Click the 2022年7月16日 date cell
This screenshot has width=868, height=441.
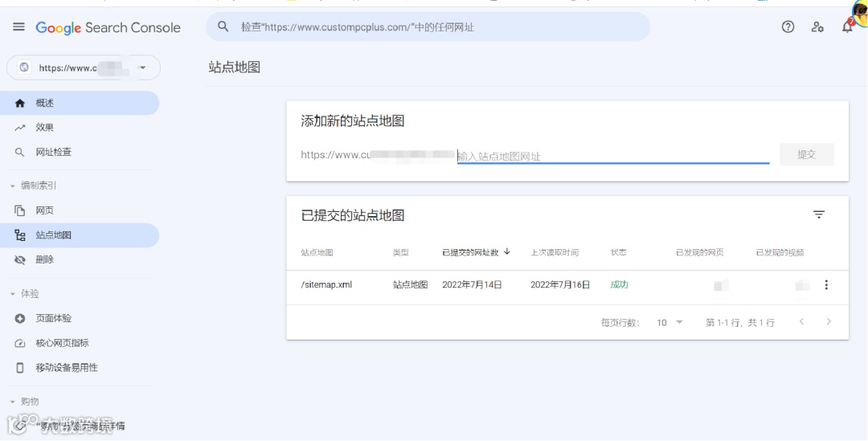pyautogui.click(x=560, y=285)
